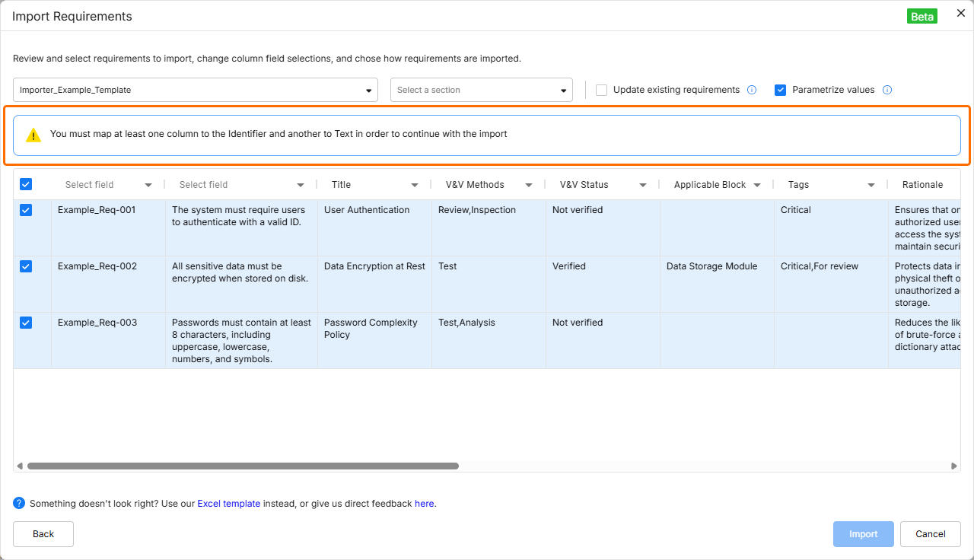Screen dimensions: 974x560
Task: Click the Rationale column header
Action: click(x=922, y=185)
